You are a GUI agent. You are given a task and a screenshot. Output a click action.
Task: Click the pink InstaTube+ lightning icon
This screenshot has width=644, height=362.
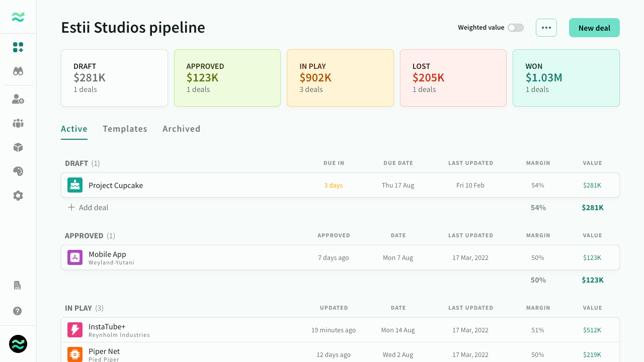tap(75, 330)
